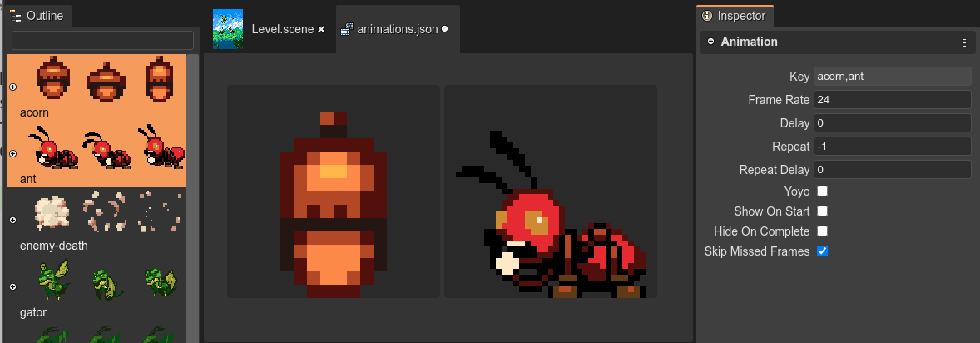The height and width of the screenshot is (343, 980).
Task: Open the Animation section options menu
Action: click(963, 42)
